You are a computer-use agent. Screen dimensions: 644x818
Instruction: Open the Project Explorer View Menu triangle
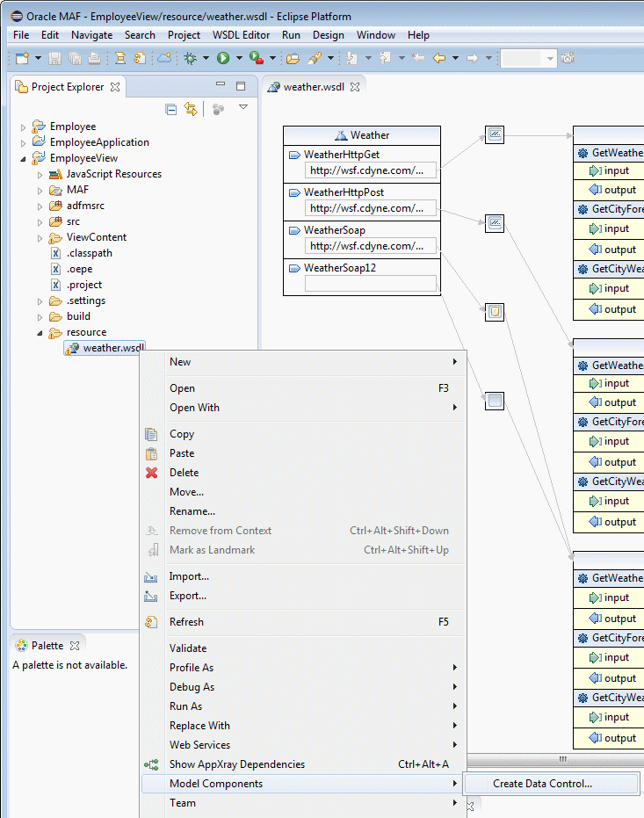[243, 107]
